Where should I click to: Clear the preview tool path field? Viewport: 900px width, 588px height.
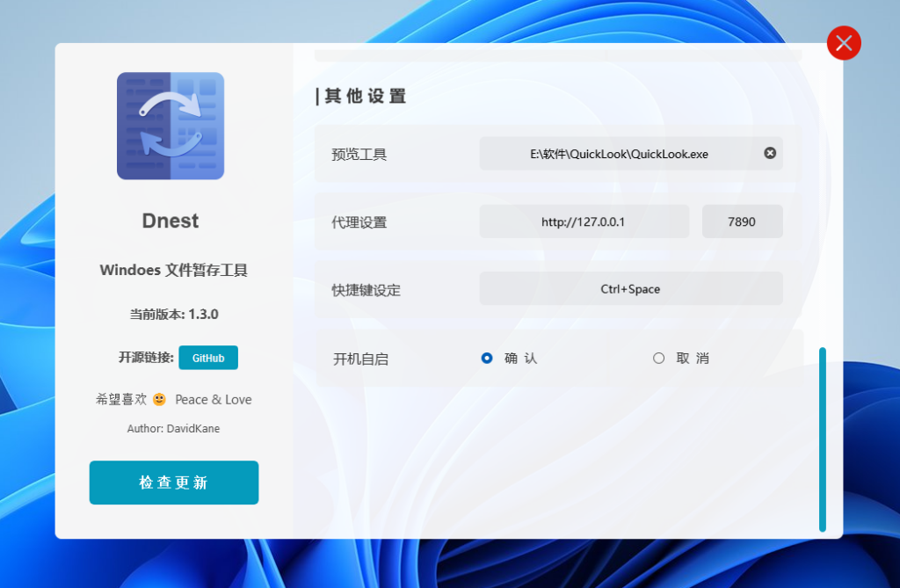coord(770,153)
